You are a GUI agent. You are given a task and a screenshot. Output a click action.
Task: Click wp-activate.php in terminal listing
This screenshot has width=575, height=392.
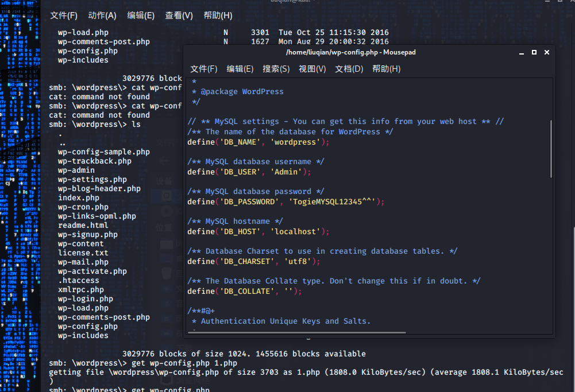[x=92, y=271]
